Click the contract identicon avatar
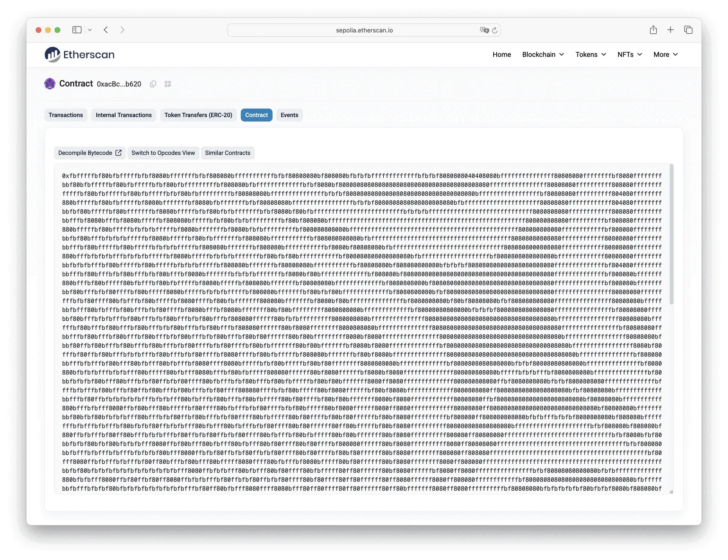728x560 pixels. (50, 84)
